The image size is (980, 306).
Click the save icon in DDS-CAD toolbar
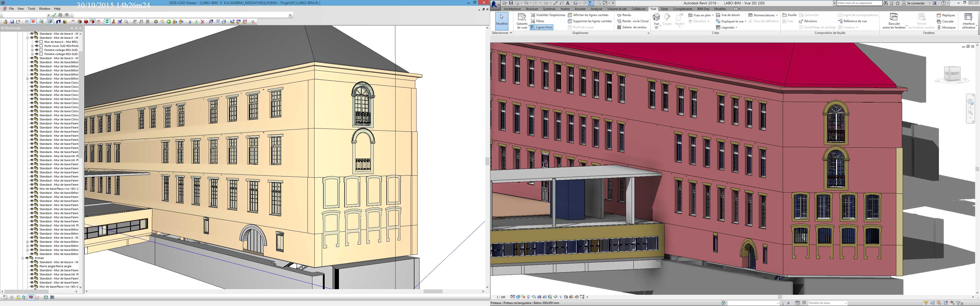[x=12, y=22]
